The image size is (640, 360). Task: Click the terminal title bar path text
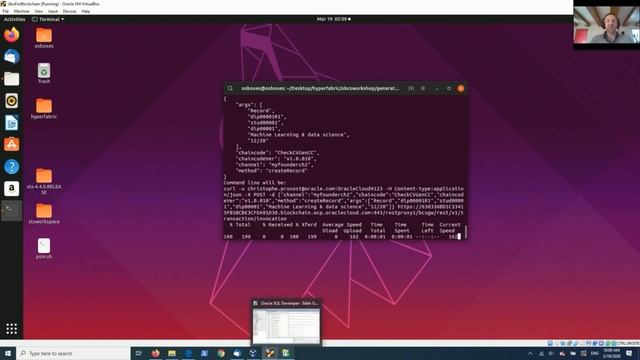[x=320, y=88]
